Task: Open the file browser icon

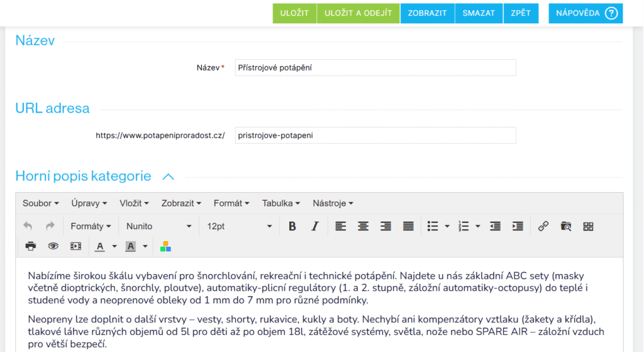Action: click(x=566, y=226)
